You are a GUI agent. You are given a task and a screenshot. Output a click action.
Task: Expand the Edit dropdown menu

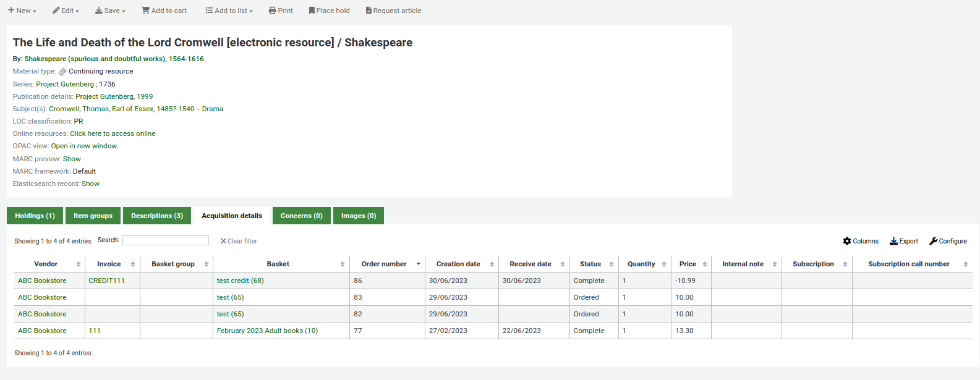(66, 11)
